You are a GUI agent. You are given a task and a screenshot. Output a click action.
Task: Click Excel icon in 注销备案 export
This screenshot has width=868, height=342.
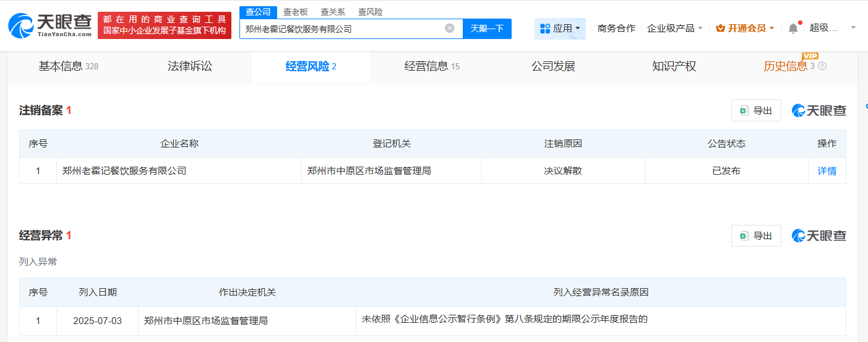pos(744,110)
